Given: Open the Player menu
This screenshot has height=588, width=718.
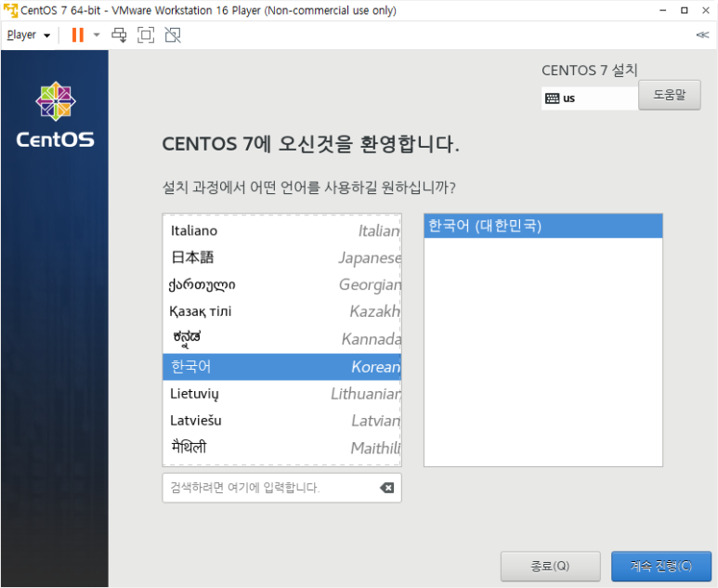Looking at the screenshot, I should click(29, 34).
